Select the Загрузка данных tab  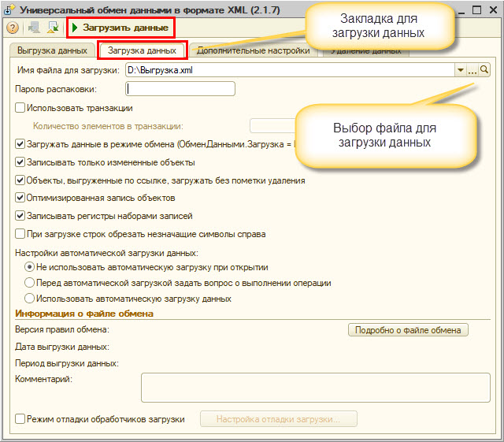tap(142, 50)
